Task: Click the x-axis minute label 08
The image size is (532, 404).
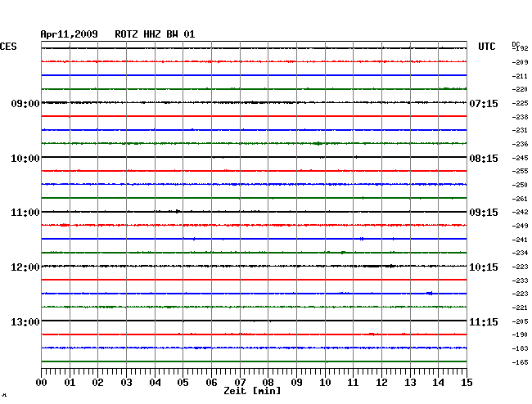Action: click(x=268, y=383)
